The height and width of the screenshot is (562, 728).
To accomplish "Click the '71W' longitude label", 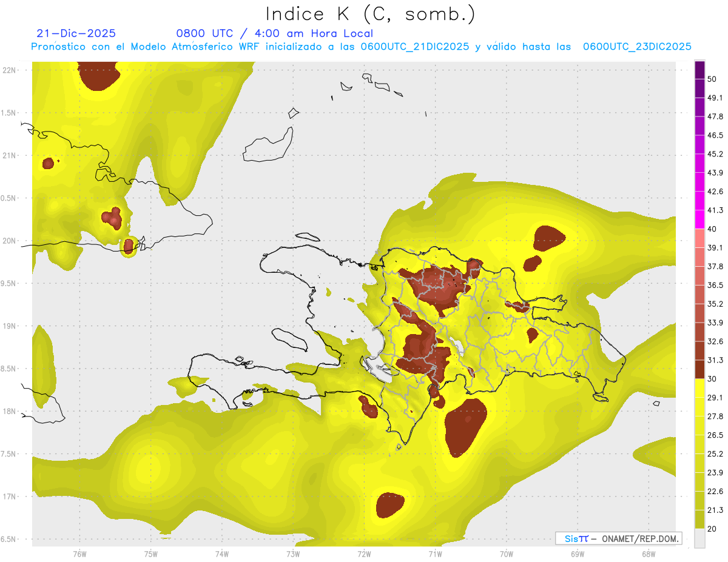I will (x=435, y=554).
